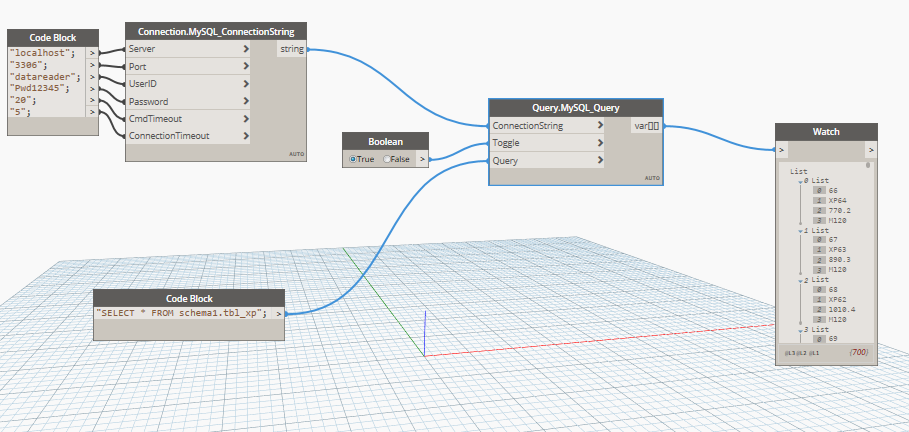The width and height of the screenshot is (909, 432).
Task: Click the "20" output port arrow
Action: [x=92, y=100]
